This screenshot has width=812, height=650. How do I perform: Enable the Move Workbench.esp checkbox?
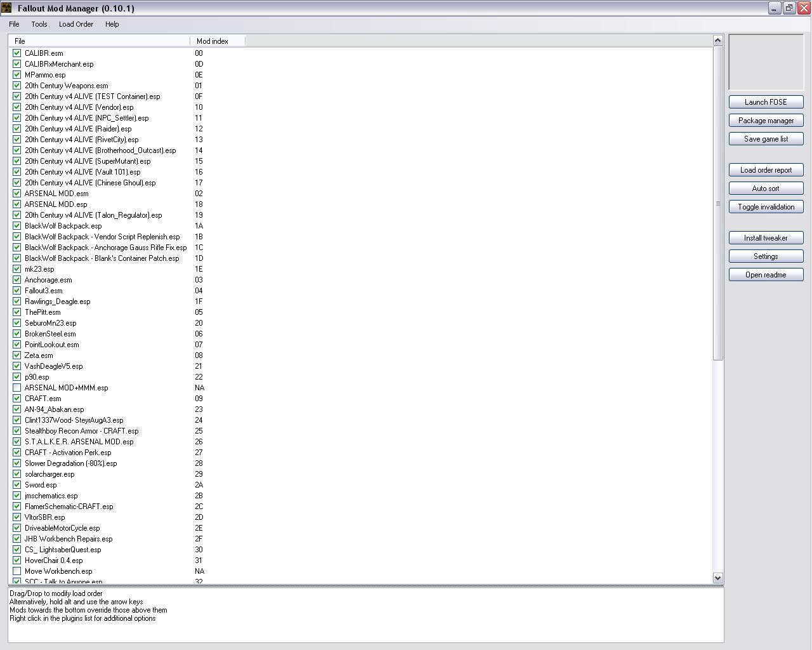click(17, 571)
